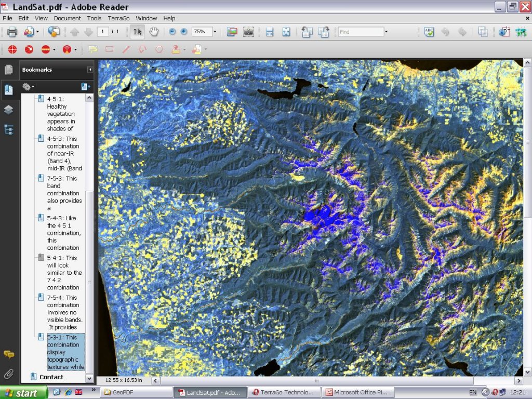This screenshot has width=532, height=399.
Task: Open the Bookmarks options gear menu
Action: pyautogui.click(x=28, y=87)
